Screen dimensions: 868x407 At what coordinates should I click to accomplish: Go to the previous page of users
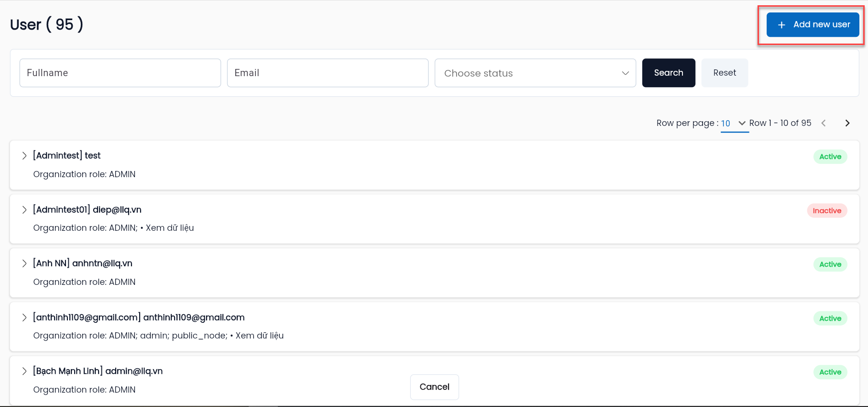click(824, 123)
